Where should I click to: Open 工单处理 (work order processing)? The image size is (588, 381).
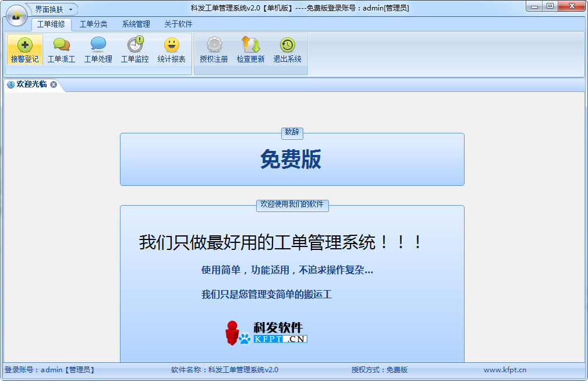pos(97,50)
